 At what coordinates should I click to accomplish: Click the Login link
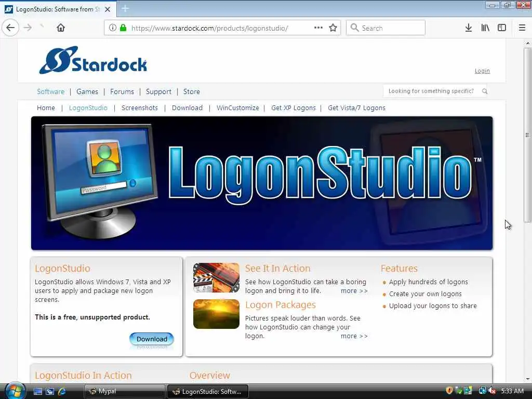tap(482, 71)
